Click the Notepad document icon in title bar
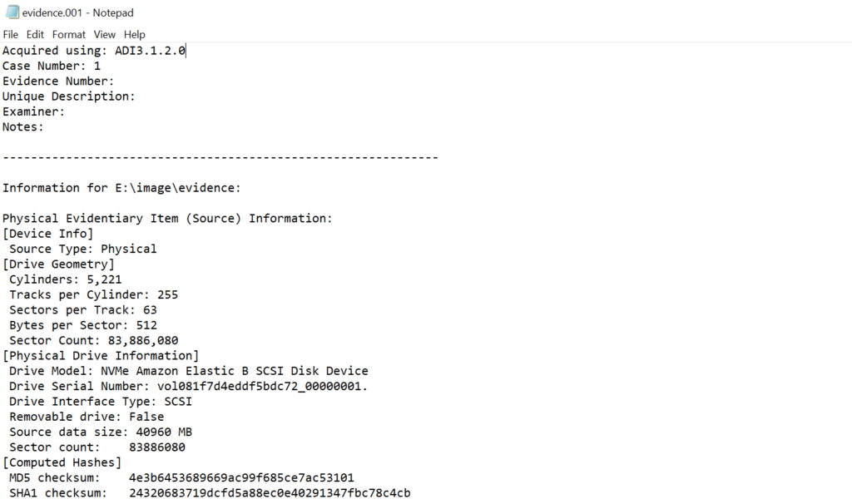Image resolution: width=852 pixels, height=504 pixels. (x=12, y=12)
